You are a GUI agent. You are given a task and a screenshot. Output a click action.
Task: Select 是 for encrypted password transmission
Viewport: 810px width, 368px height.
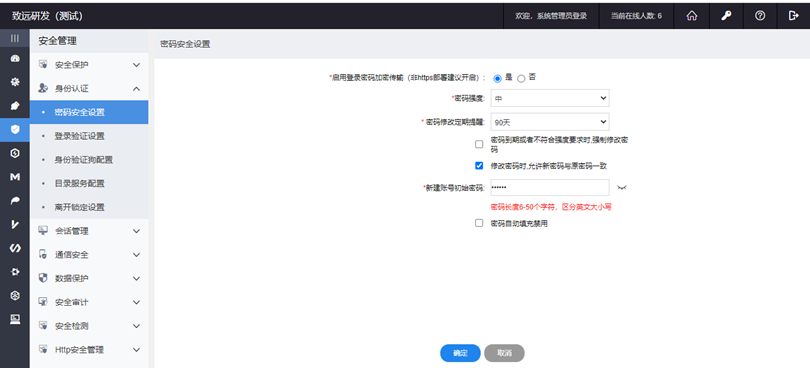(497, 79)
